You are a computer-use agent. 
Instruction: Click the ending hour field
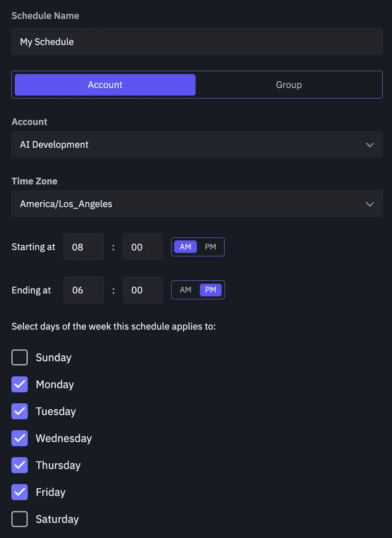83,290
